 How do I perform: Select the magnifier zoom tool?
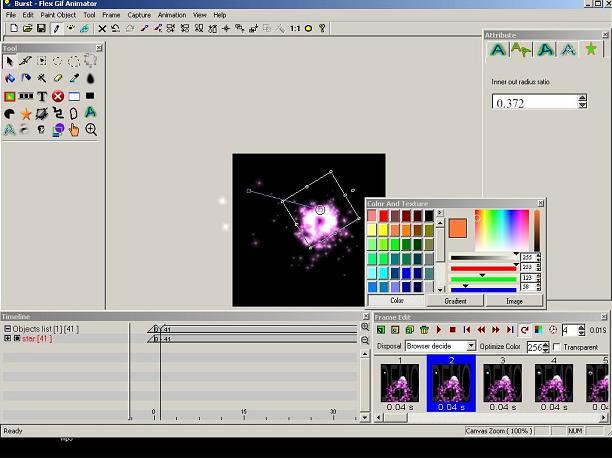click(91, 130)
